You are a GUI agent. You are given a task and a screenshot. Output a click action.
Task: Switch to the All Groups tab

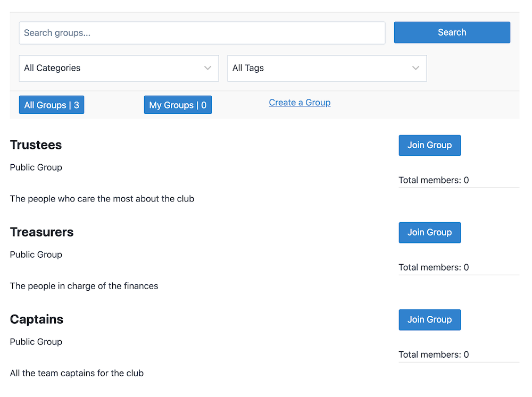pyautogui.click(x=52, y=105)
